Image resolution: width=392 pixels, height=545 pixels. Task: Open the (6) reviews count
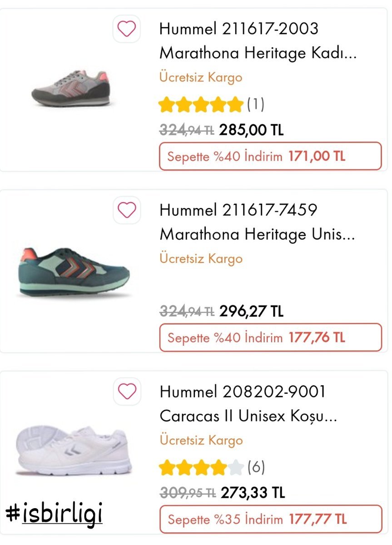click(256, 467)
